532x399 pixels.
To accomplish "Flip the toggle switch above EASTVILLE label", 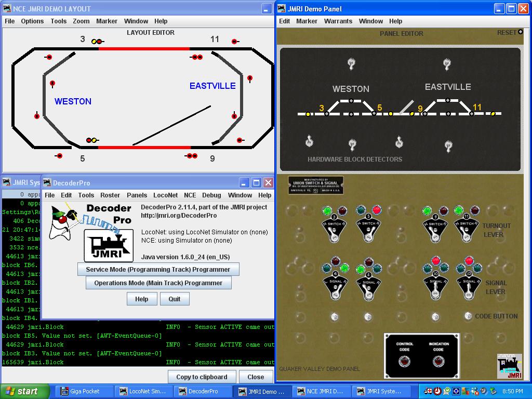I will click(447, 64).
